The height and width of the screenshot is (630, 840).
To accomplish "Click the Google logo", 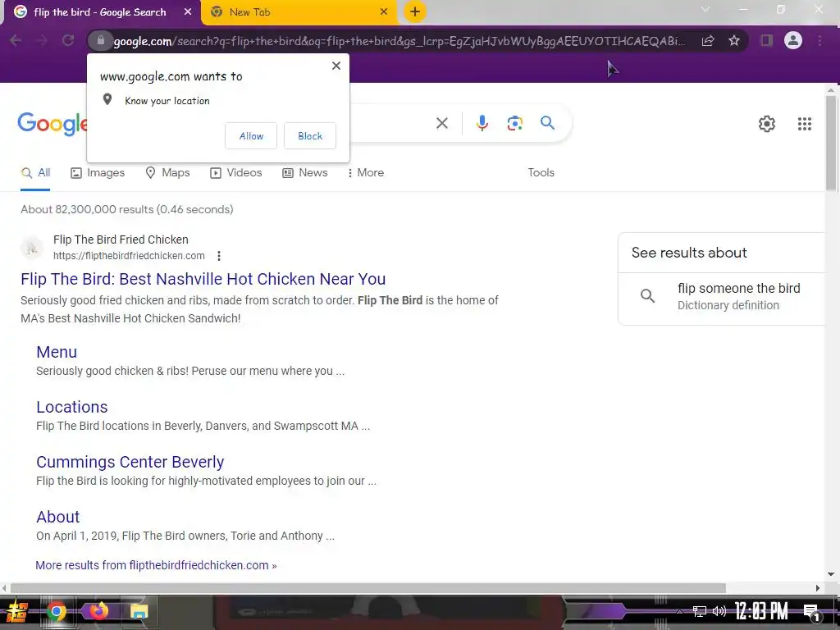I will (x=52, y=124).
